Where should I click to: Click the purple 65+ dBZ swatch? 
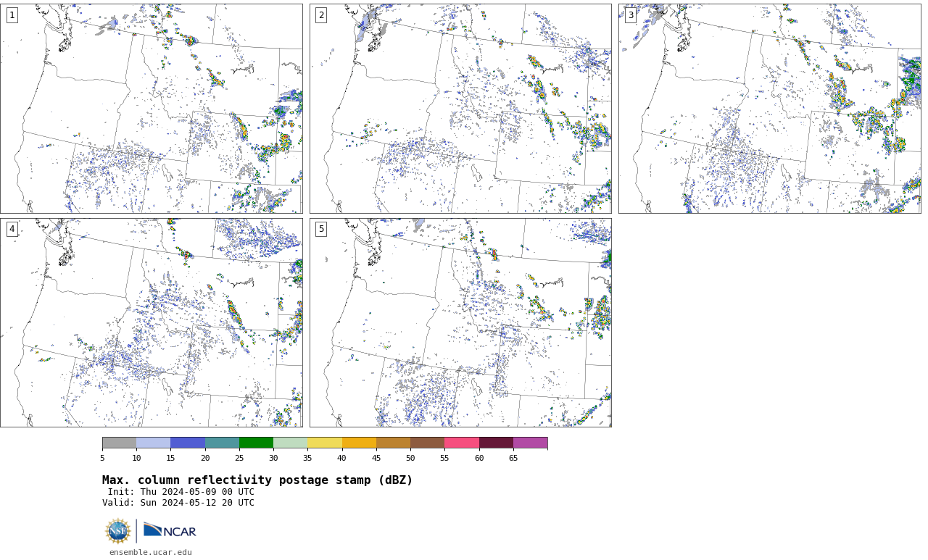click(530, 443)
